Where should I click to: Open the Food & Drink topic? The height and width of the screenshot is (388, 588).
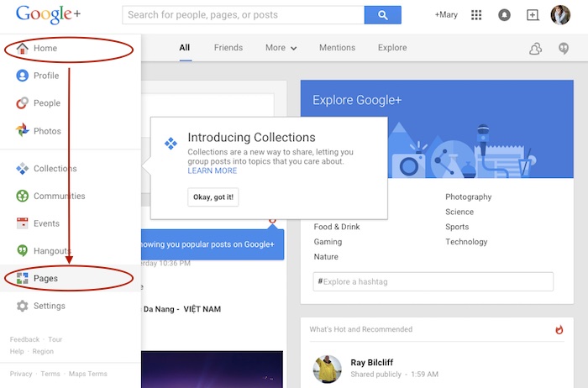[x=337, y=227]
